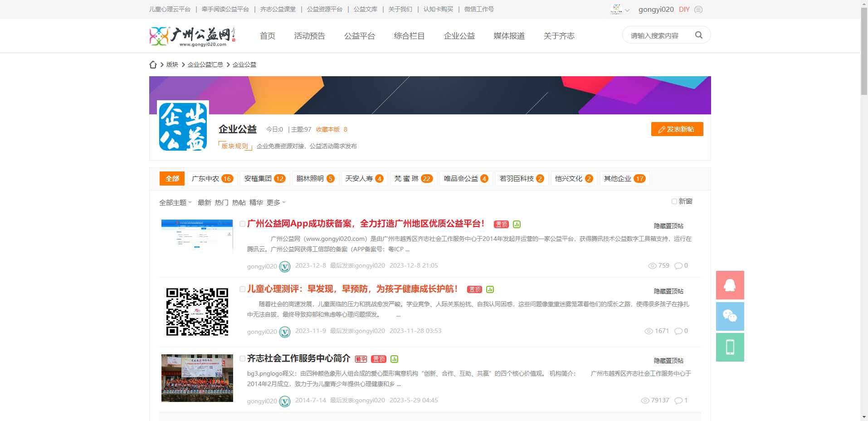Click the views eye icon showing 79137
The height and width of the screenshot is (421, 868).
point(645,401)
